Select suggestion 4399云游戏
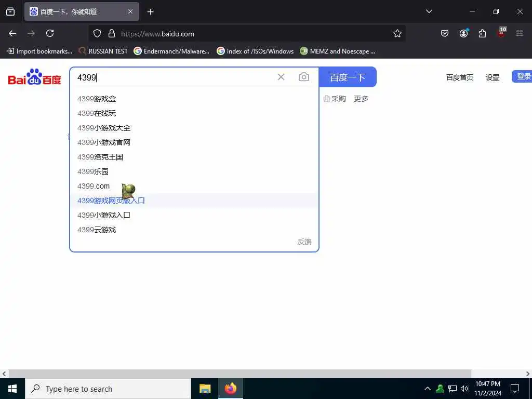Screen dimensions: 532x399 (194, 230)
